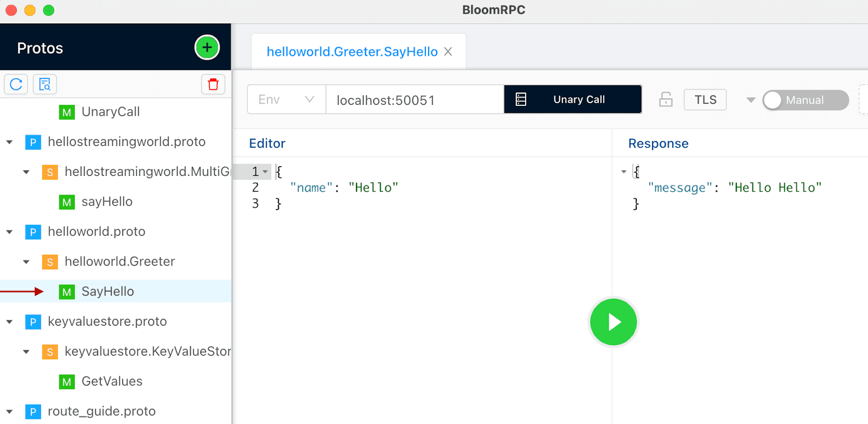This screenshot has height=424, width=868.
Task: Select the SayHello method under helloworld.Greeter
Action: (107, 292)
